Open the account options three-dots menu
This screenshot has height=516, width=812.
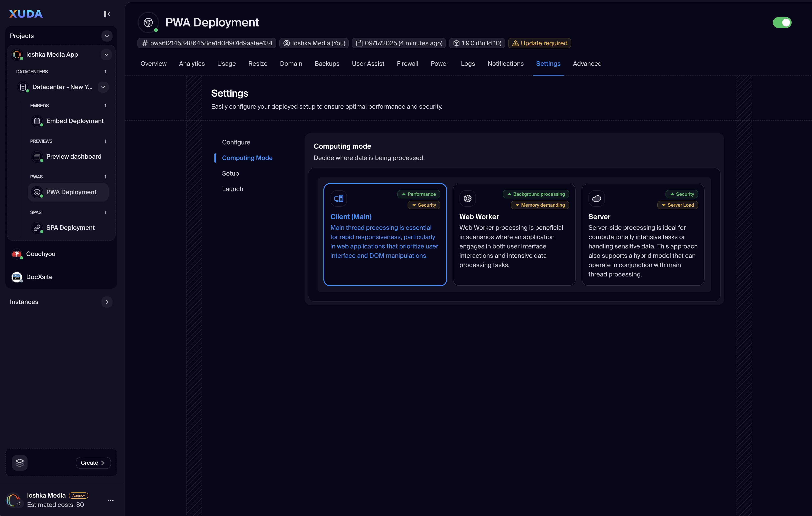pyautogui.click(x=110, y=500)
